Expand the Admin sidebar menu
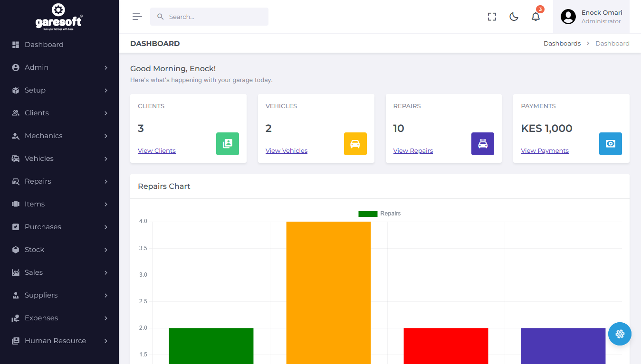 pyautogui.click(x=59, y=67)
